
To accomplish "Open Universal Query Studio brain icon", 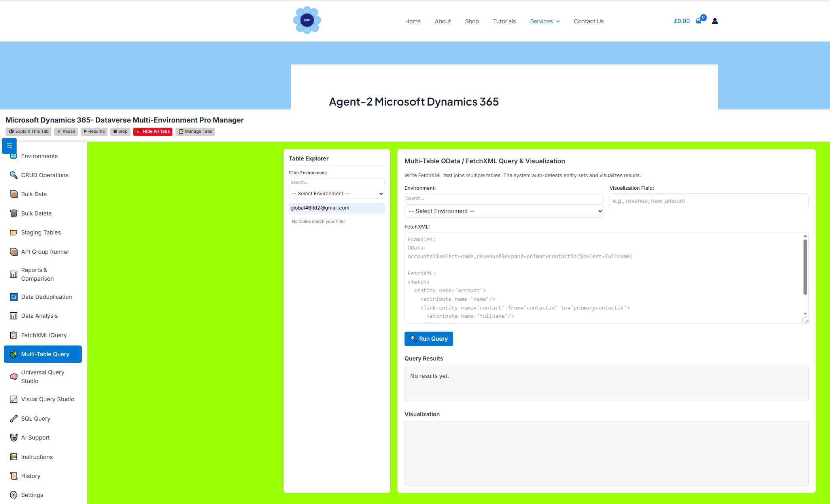I will 13,376.
